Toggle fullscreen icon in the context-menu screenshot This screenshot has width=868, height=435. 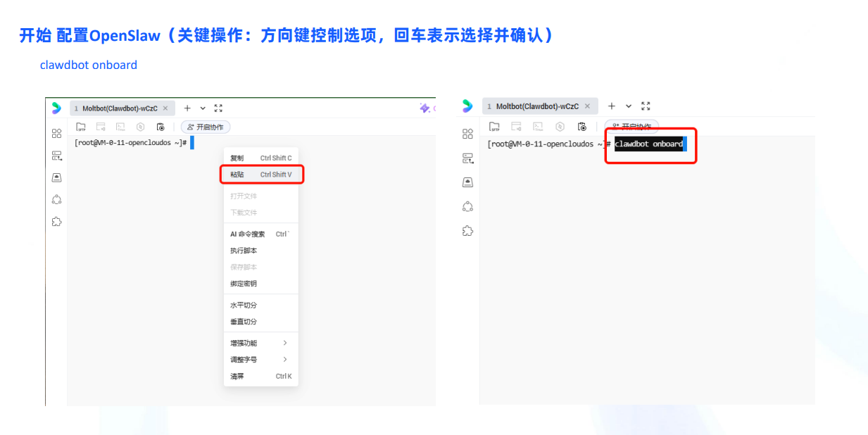click(218, 108)
